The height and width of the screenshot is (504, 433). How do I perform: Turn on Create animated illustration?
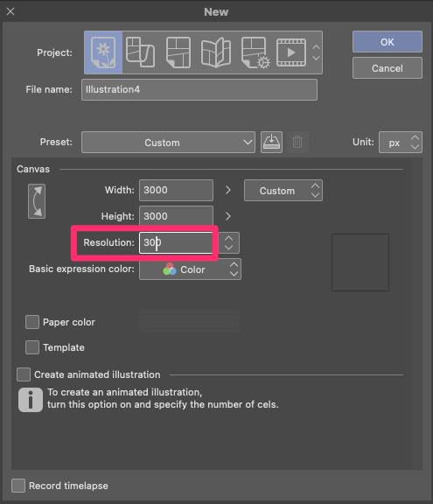pyautogui.click(x=24, y=374)
